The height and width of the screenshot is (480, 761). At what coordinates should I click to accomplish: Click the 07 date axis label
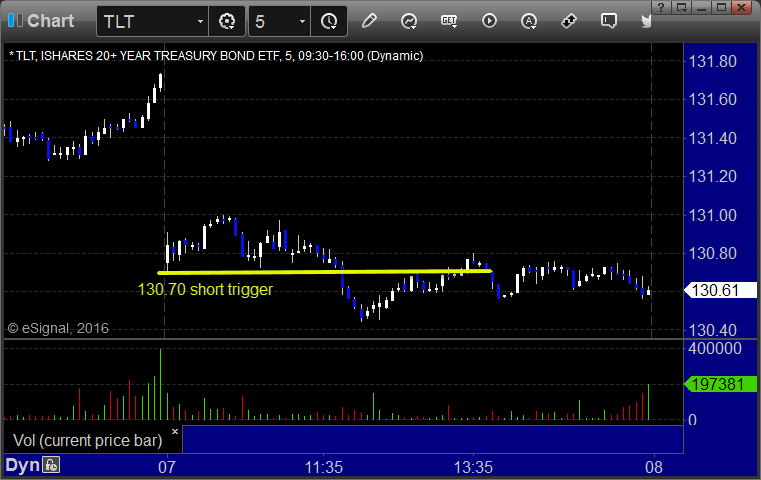[x=166, y=467]
